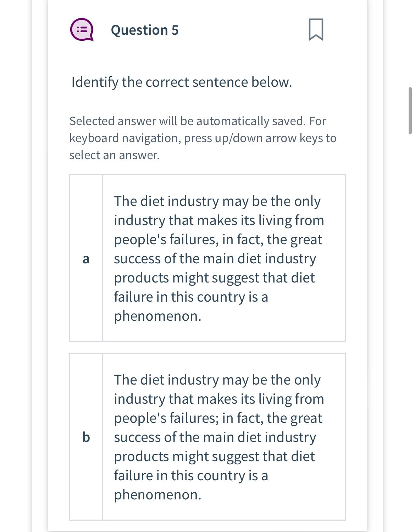Click the Question 5 header text
The image size is (415, 532).
point(144,30)
